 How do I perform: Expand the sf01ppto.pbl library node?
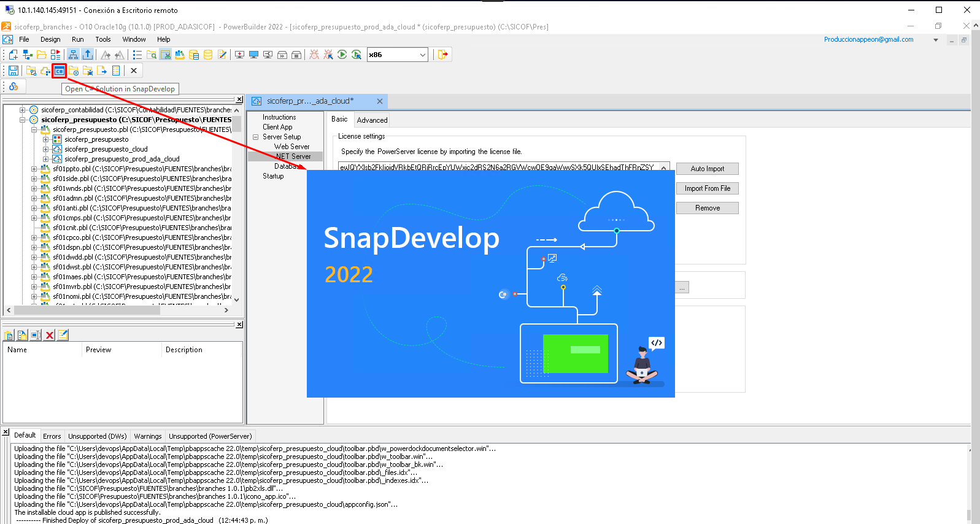pyautogui.click(x=34, y=169)
